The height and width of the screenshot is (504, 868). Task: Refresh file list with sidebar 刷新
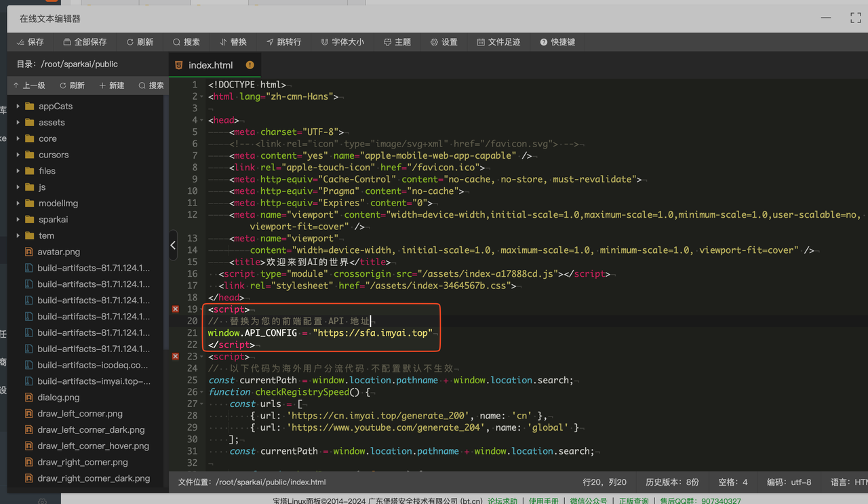coord(72,85)
